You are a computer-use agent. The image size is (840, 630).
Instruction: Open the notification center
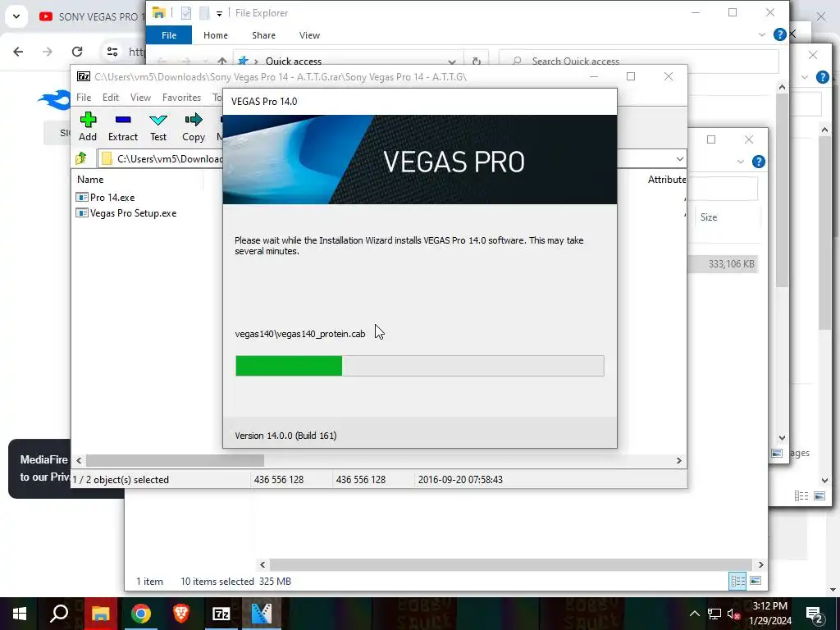815,614
